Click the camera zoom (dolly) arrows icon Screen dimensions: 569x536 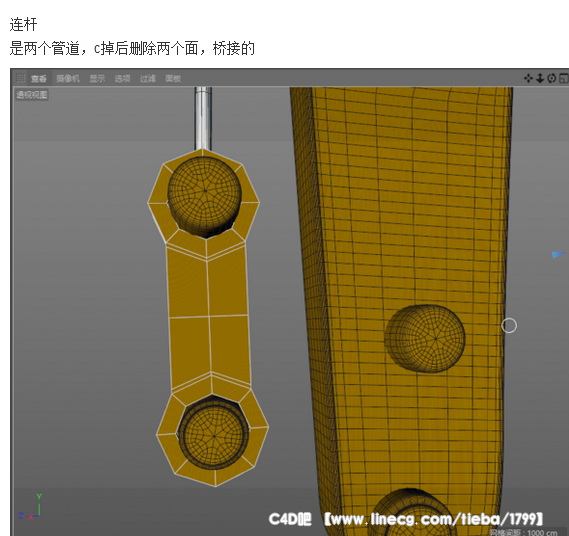click(x=540, y=78)
